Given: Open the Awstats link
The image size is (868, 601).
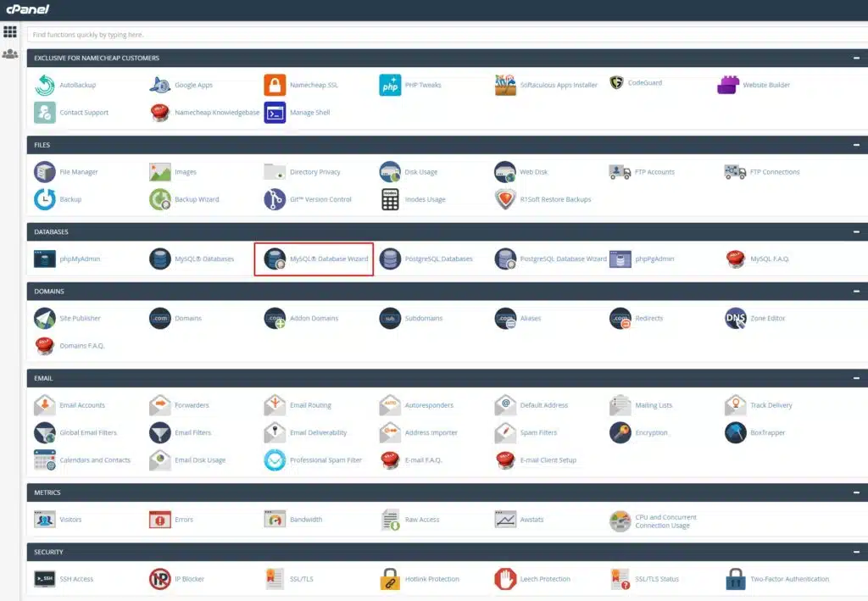Looking at the screenshot, I should tap(531, 520).
